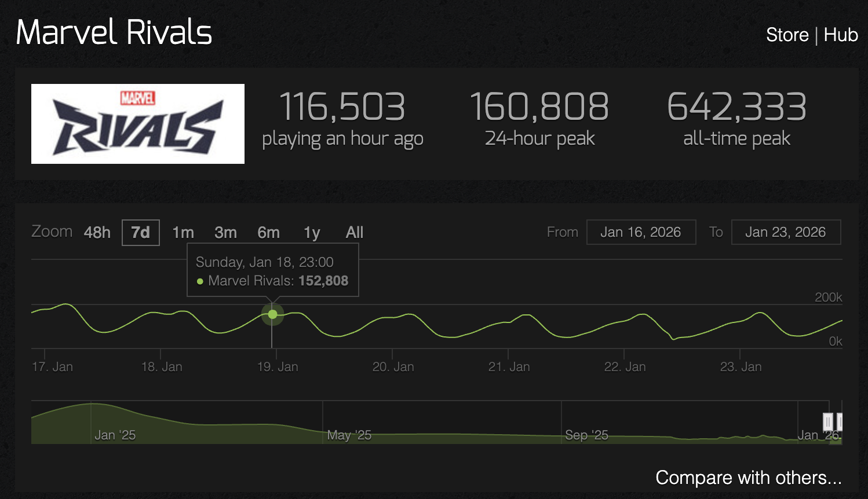Click the 0k y-axis label
This screenshot has height=499, width=868.
click(x=836, y=342)
